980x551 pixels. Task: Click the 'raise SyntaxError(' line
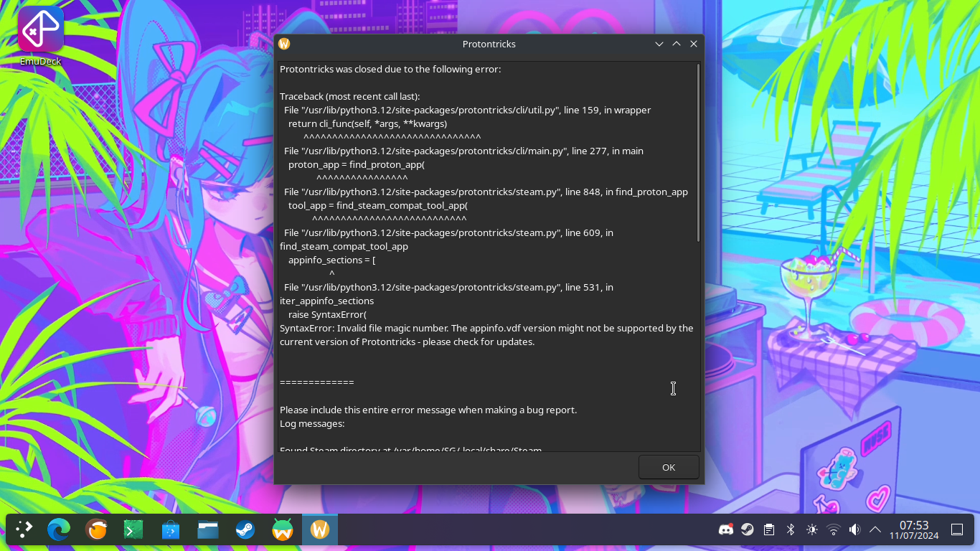[327, 314]
